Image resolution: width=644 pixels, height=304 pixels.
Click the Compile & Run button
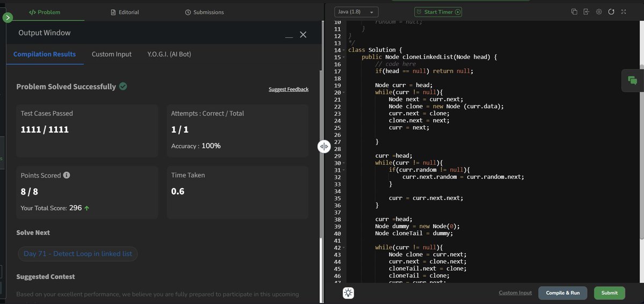click(563, 293)
